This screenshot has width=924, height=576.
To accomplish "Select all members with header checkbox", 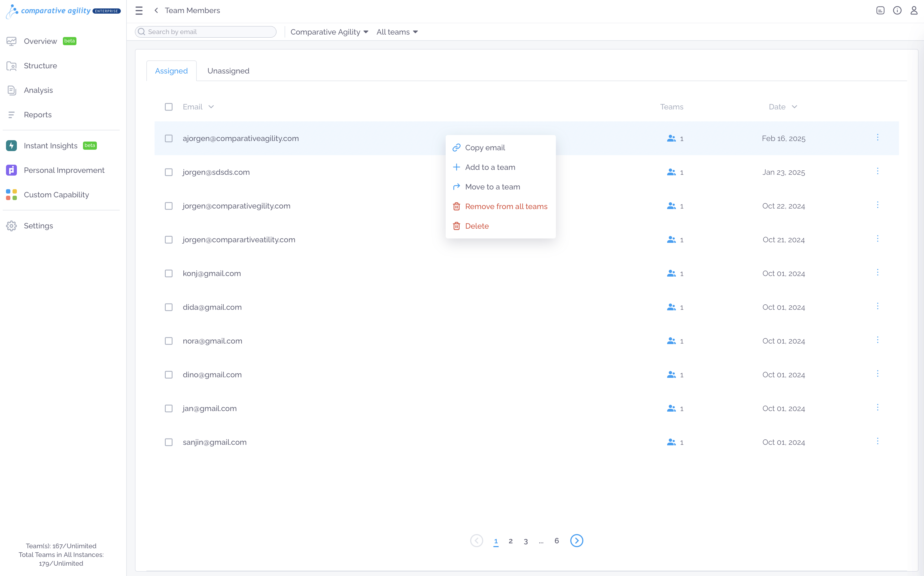I will point(169,107).
